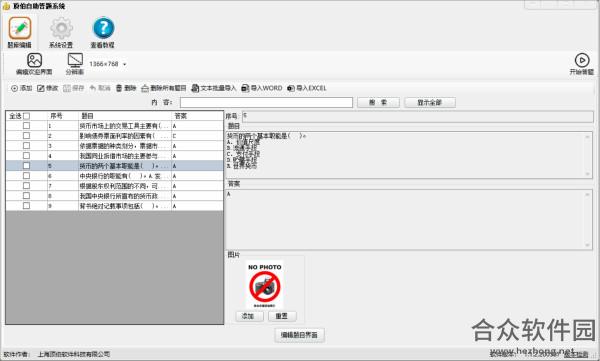This screenshot has height=361, width=600.
Task: Check the box for highlighted row 5
Action: (26, 166)
